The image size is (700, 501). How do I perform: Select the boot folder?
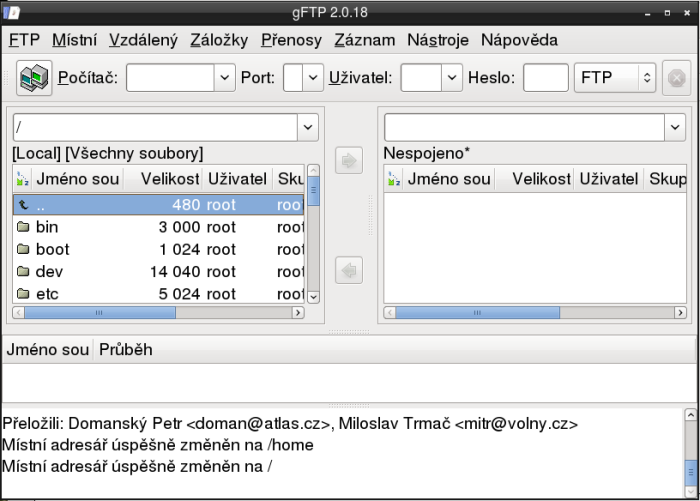52,249
